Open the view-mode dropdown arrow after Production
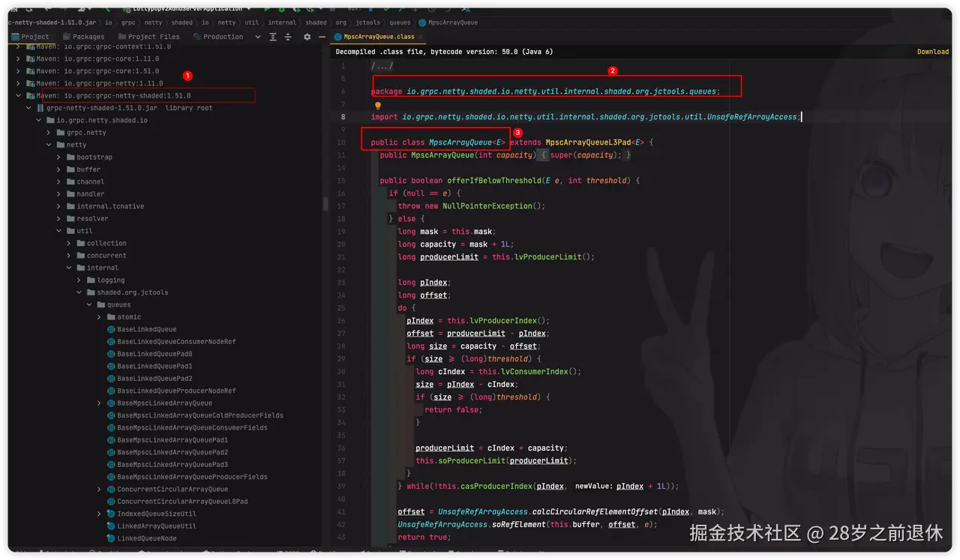 [x=258, y=37]
